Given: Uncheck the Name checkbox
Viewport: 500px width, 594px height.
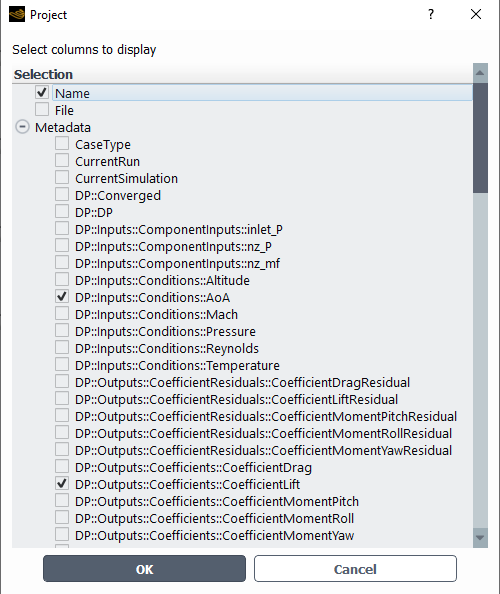Looking at the screenshot, I should pos(42,92).
